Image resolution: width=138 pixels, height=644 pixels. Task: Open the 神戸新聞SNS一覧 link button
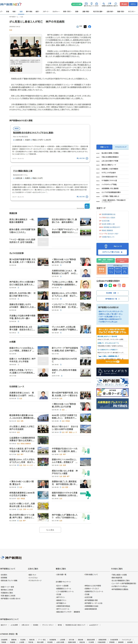(x=112, y=299)
